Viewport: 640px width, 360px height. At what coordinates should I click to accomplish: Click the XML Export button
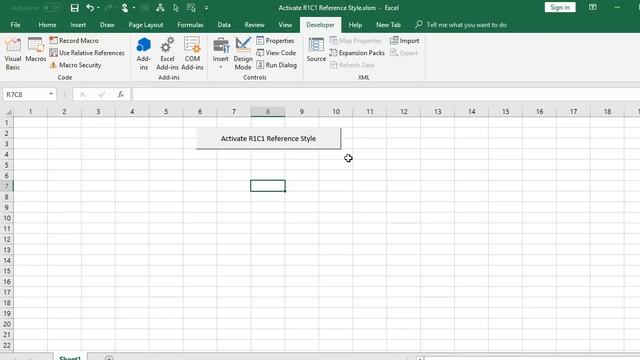tap(404, 53)
